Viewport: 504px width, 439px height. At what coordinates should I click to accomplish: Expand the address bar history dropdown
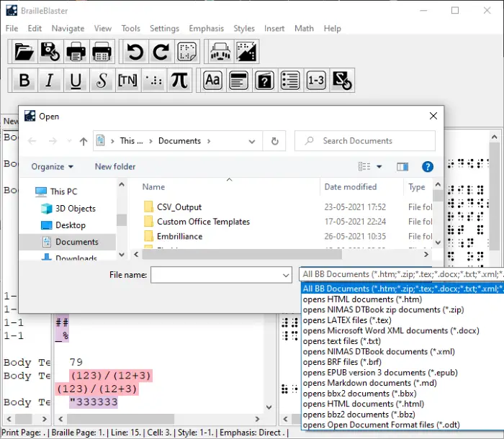click(252, 141)
